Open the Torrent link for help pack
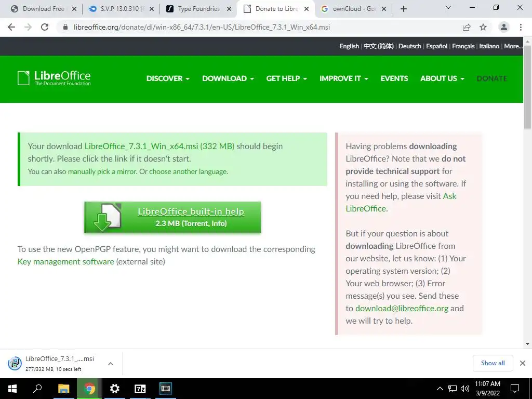Screen dimensions: 532x399 click(x=195, y=223)
